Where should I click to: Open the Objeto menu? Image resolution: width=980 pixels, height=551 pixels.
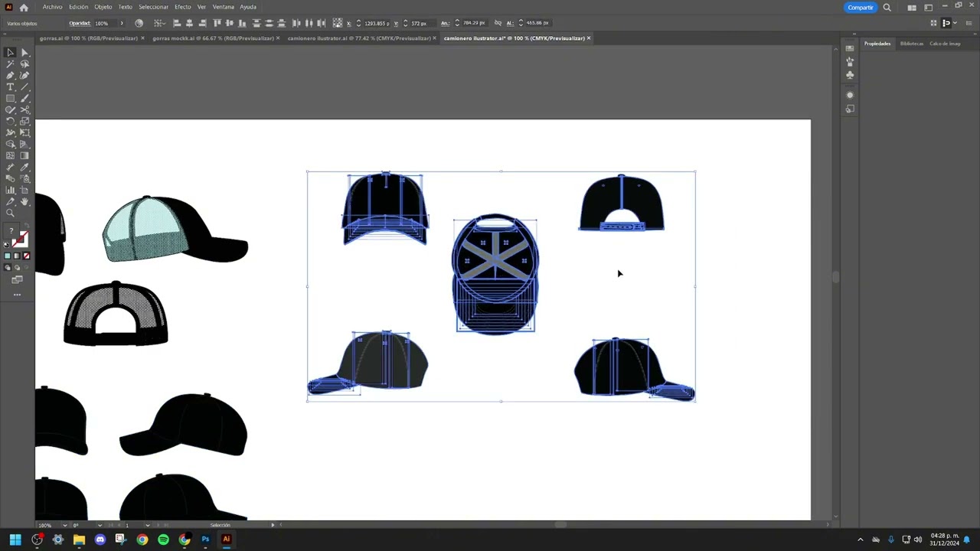click(103, 7)
